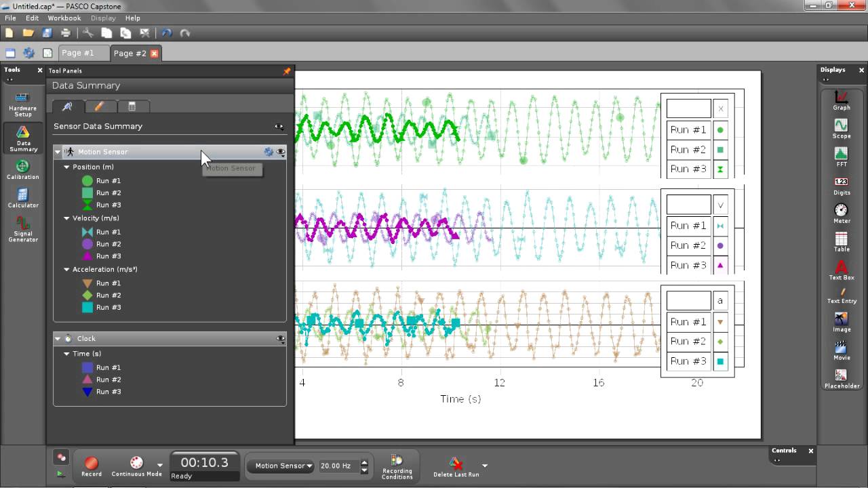
Task: Select the Meter display
Action: coord(842,213)
